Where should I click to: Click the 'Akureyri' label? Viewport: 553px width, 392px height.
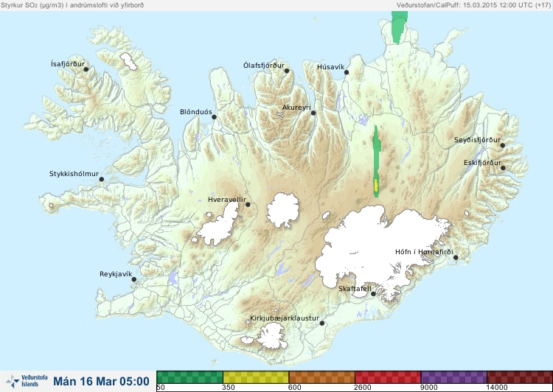(x=296, y=108)
